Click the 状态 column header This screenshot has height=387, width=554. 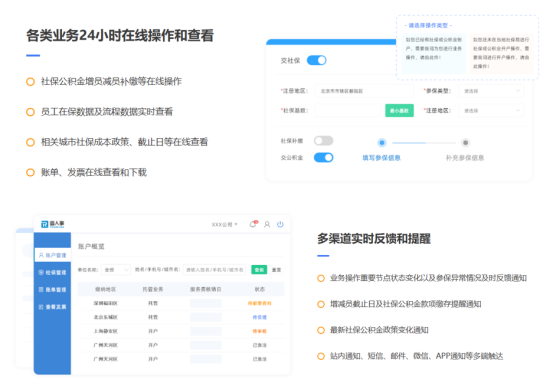(x=260, y=289)
